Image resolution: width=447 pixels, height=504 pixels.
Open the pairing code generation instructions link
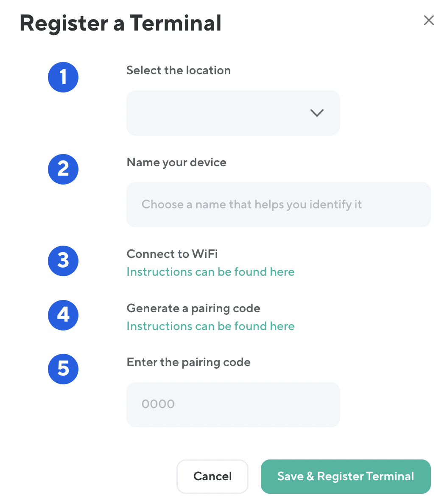210,326
